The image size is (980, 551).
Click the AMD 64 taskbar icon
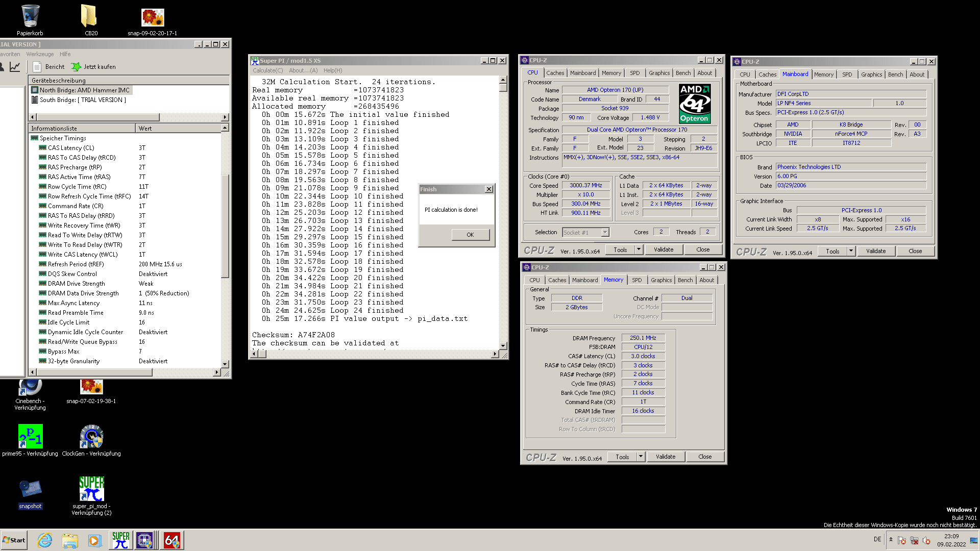(171, 540)
